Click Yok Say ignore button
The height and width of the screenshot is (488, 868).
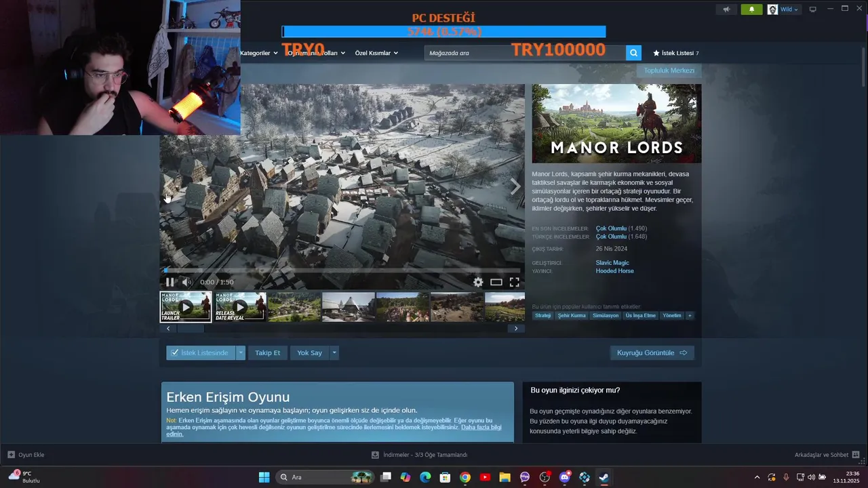(x=309, y=353)
